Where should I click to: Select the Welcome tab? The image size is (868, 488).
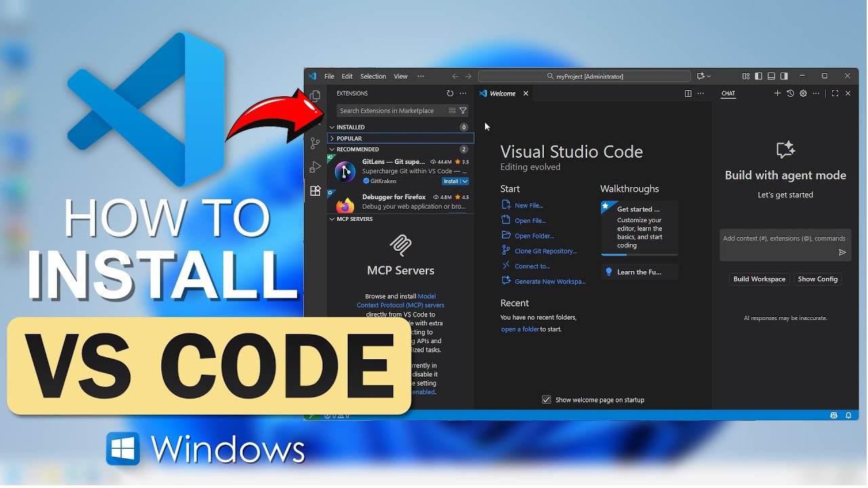coord(502,94)
